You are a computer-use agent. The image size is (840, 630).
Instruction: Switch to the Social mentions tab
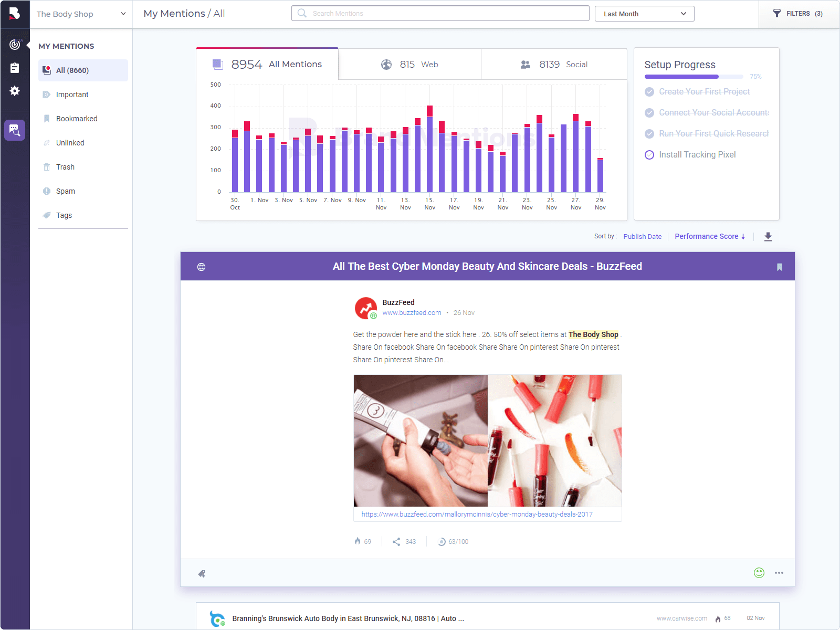(554, 64)
